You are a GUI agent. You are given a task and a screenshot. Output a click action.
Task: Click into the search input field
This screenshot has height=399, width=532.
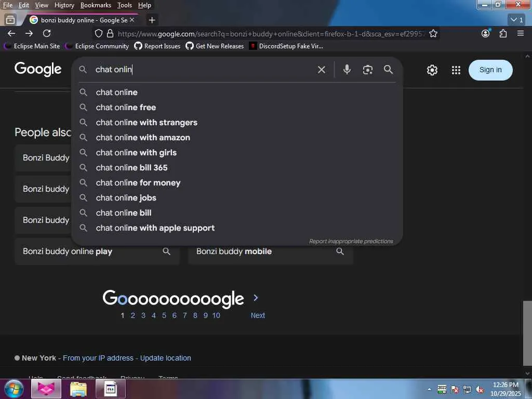pyautogui.click(x=204, y=70)
